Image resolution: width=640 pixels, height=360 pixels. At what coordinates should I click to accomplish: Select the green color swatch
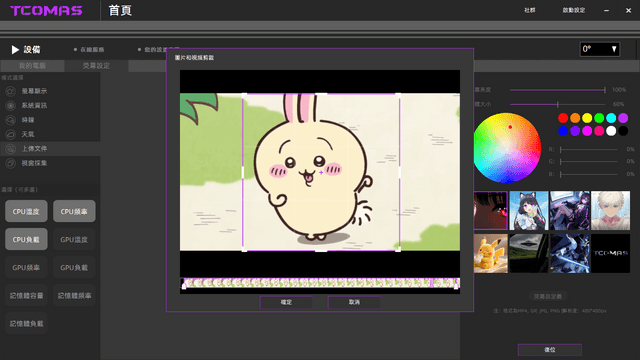pyautogui.click(x=599, y=118)
